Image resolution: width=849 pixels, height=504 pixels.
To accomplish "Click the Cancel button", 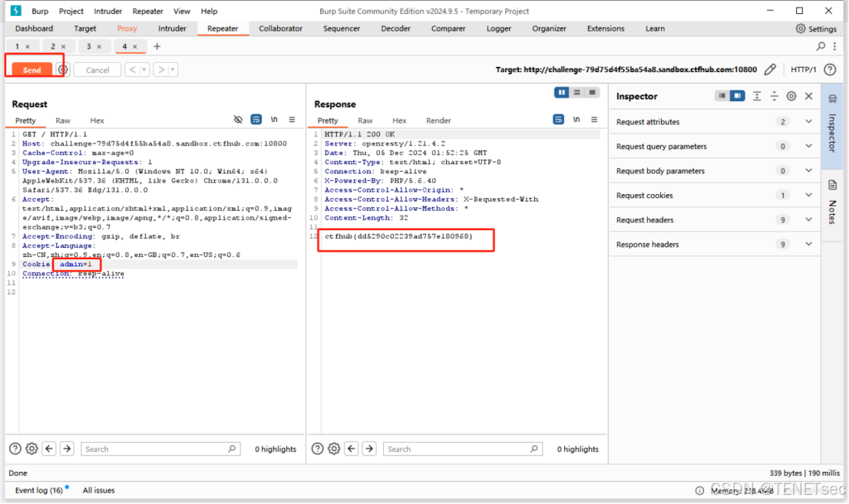I will [x=97, y=69].
